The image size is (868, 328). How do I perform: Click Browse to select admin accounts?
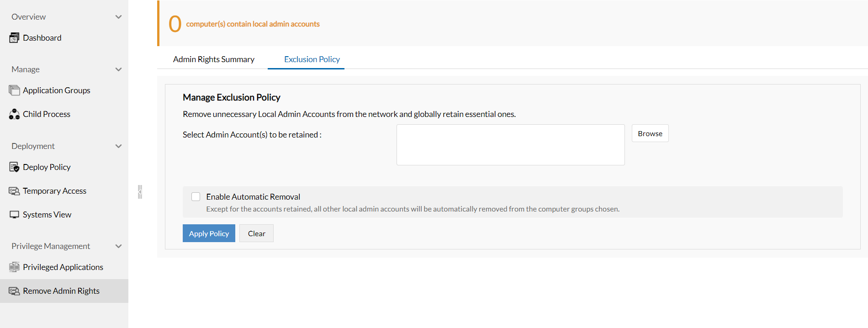[650, 133]
